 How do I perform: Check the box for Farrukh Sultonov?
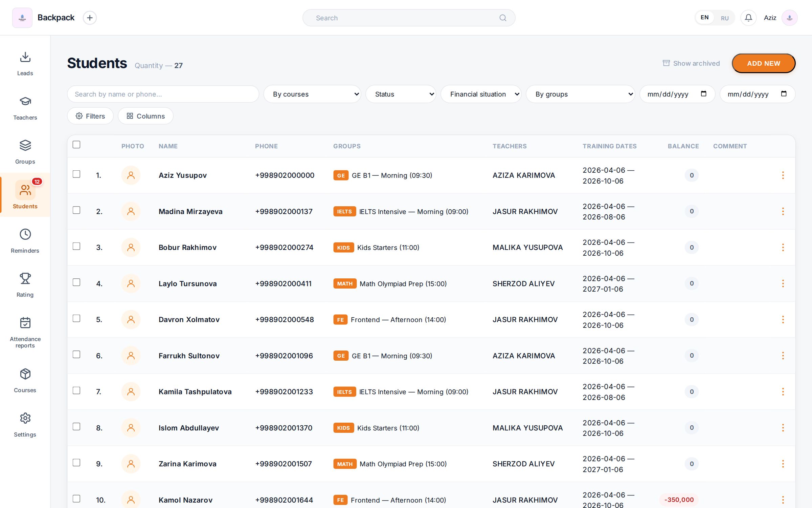[x=76, y=354]
